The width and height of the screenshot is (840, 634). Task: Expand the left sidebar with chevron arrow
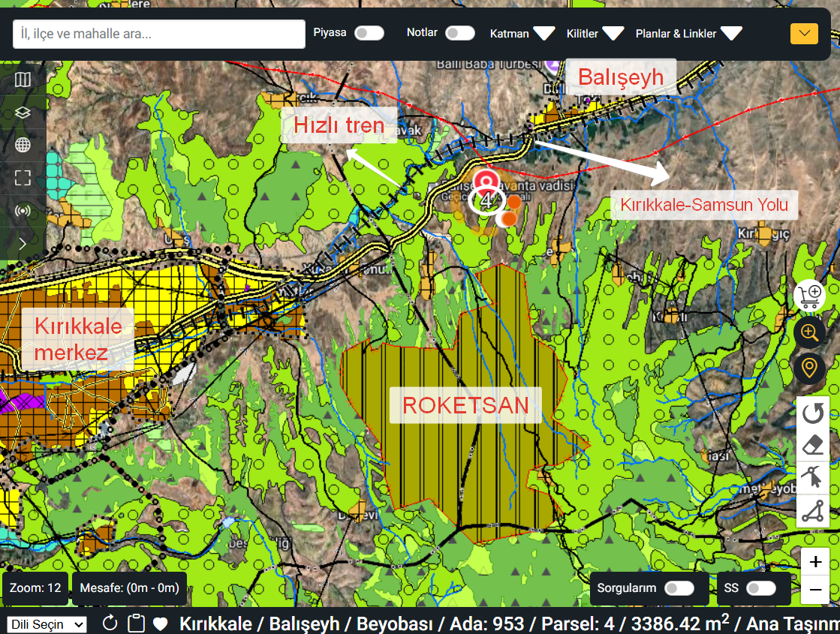[23, 244]
